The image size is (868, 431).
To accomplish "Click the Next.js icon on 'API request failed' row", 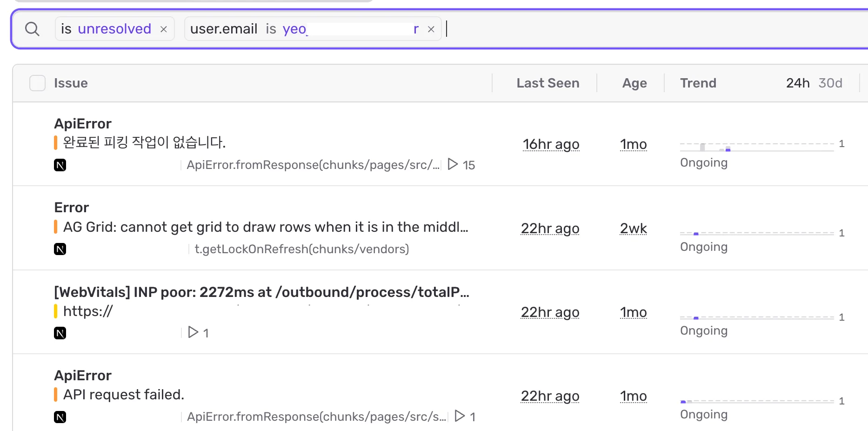I will tap(60, 417).
